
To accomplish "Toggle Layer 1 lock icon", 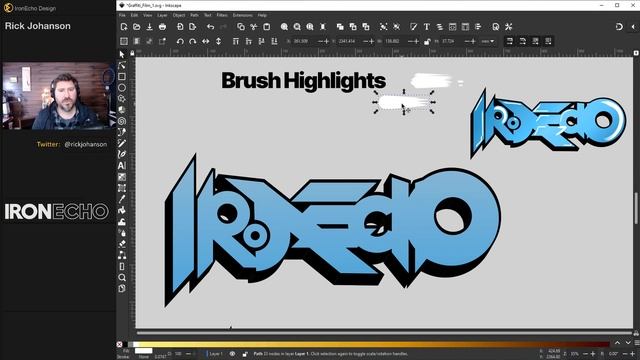I will pyautogui.click(x=245, y=354).
